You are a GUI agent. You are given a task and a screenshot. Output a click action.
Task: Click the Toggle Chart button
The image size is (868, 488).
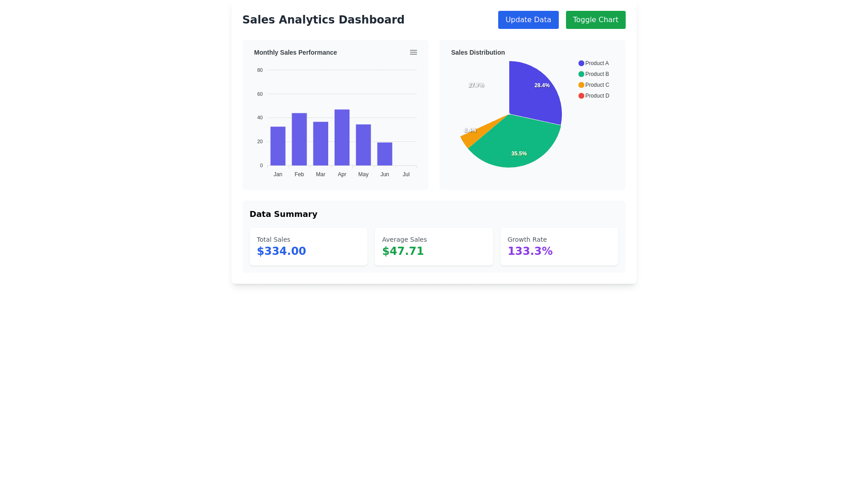595,20
